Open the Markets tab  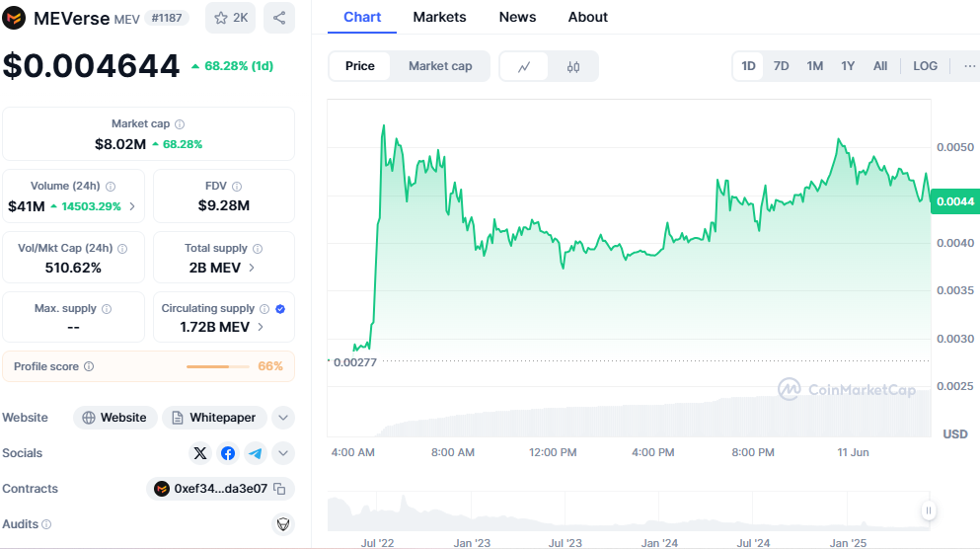[x=439, y=17]
